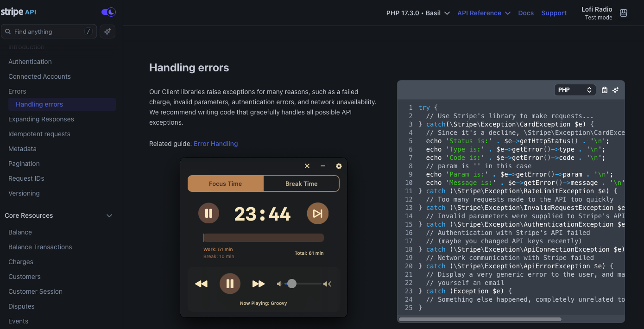The image size is (644, 329).
Task: Collapse the Core Resources section
Action: click(109, 215)
